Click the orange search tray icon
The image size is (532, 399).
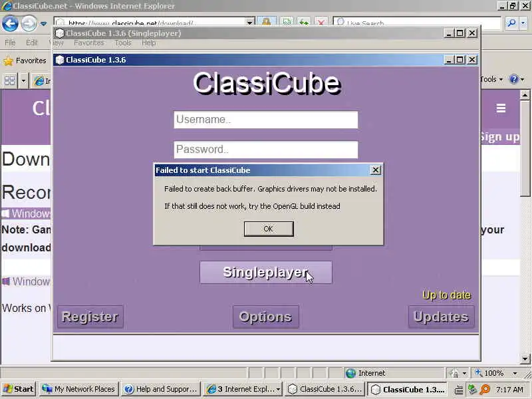(485, 390)
